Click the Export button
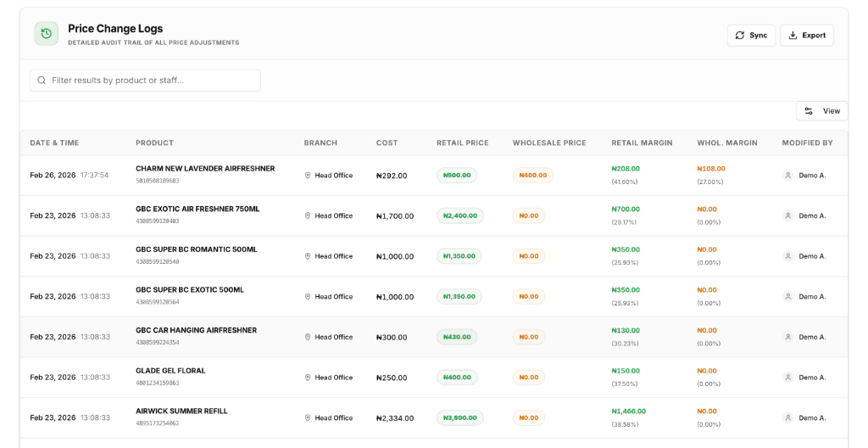The width and height of the screenshot is (868, 448). (807, 35)
